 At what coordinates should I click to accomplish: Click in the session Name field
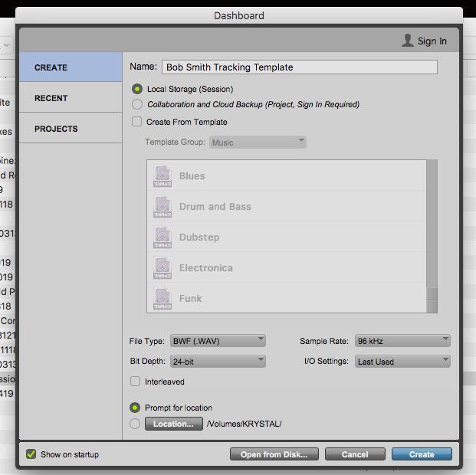coord(299,67)
